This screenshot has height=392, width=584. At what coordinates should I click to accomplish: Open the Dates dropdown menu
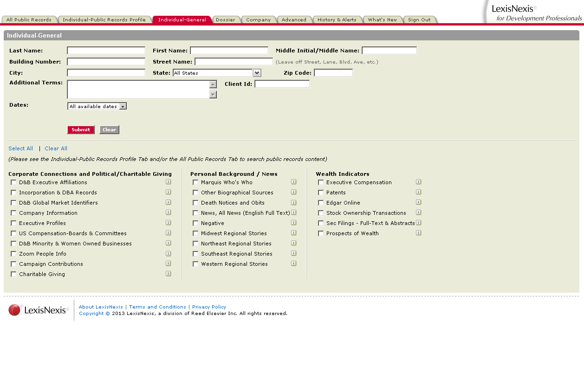pyautogui.click(x=97, y=106)
